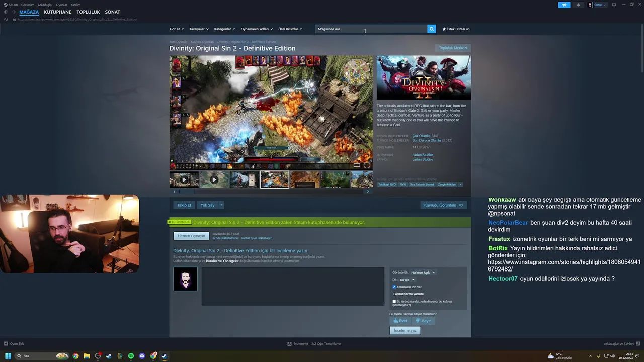Click the site lock icon beside the URL
The width and height of the screenshot is (644, 362).
14,19
